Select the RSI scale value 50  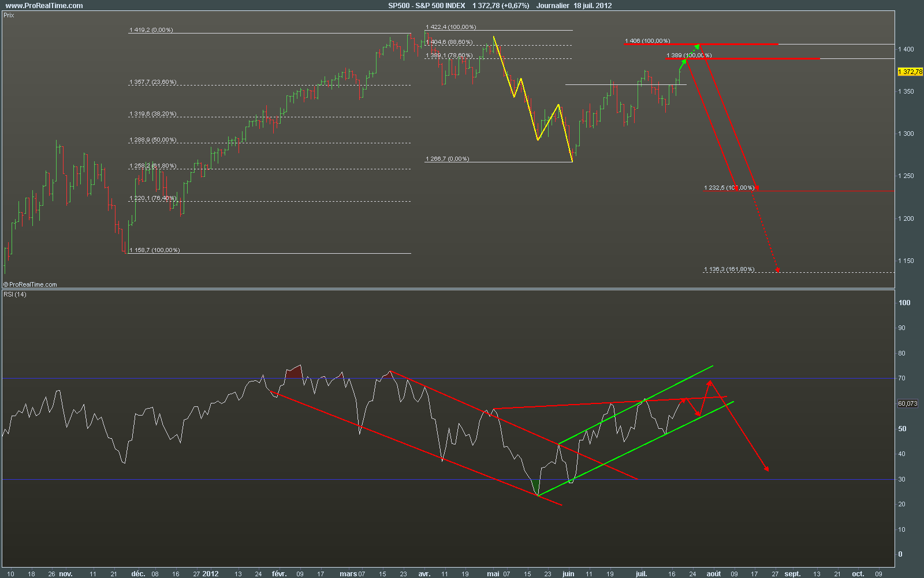click(x=902, y=429)
